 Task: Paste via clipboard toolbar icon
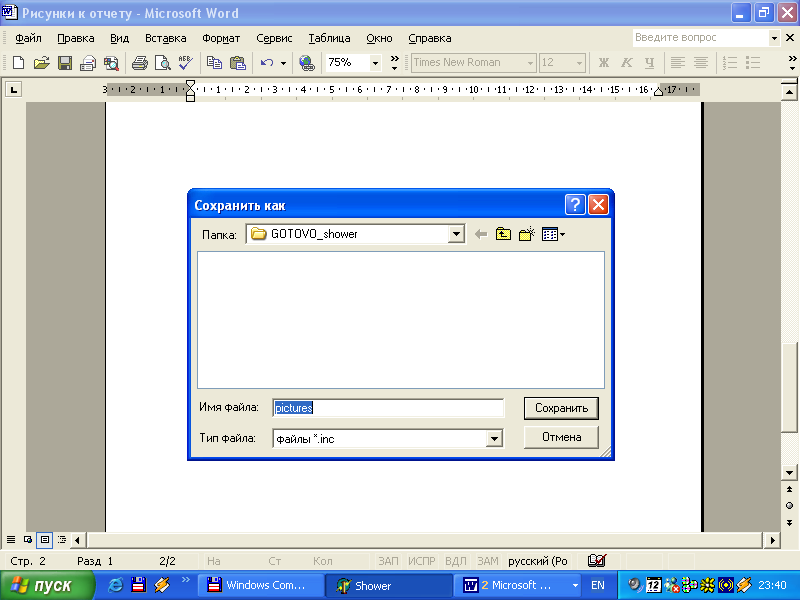238,63
